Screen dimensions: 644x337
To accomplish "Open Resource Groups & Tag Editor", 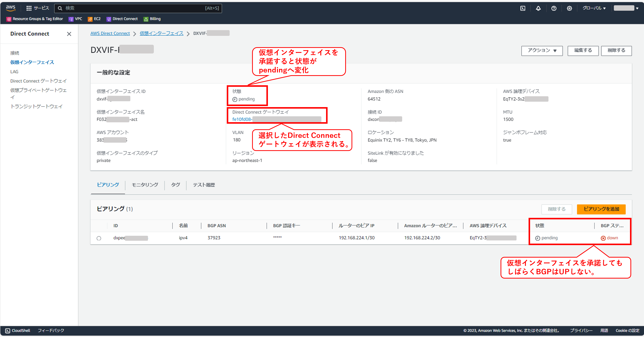I will [35, 19].
